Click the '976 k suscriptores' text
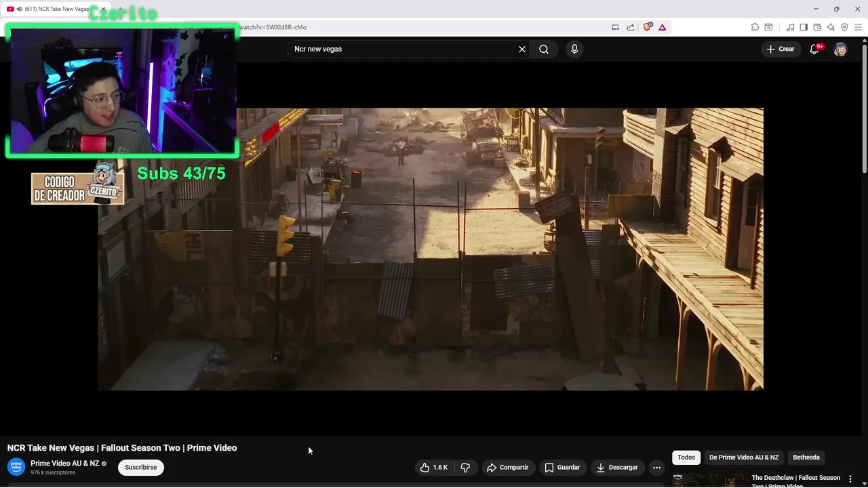868x488 pixels. coord(53,472)
